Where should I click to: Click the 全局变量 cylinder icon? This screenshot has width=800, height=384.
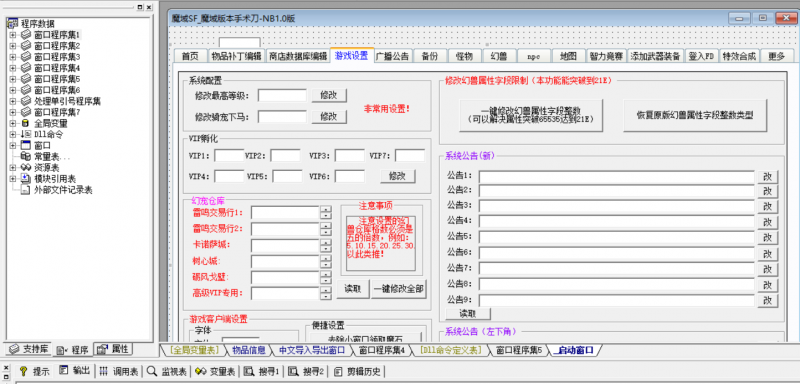point(26,123)
